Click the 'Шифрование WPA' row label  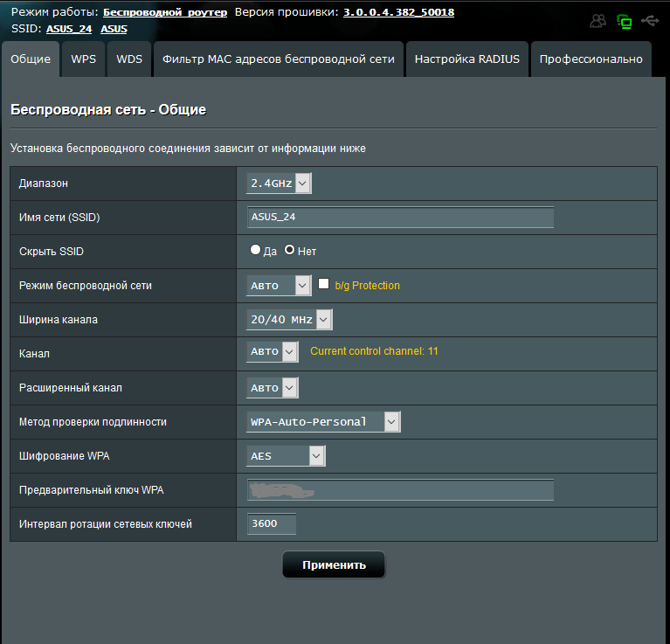[x=65, y=456]
